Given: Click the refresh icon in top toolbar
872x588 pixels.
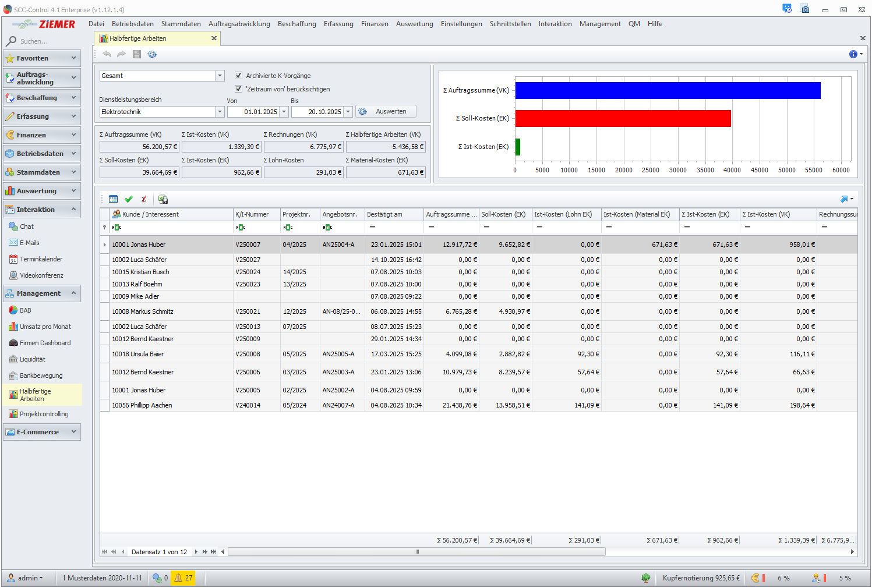Looking at the screenshot, I should [152, 54].
